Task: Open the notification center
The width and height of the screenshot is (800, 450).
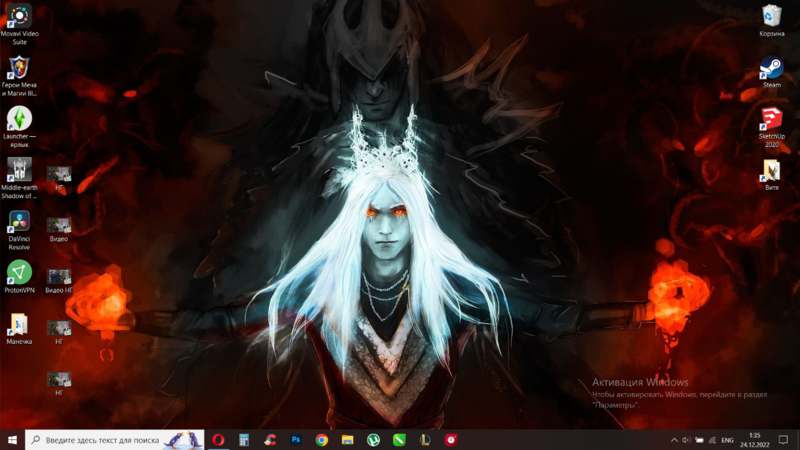Action: (x=784, y=440)
